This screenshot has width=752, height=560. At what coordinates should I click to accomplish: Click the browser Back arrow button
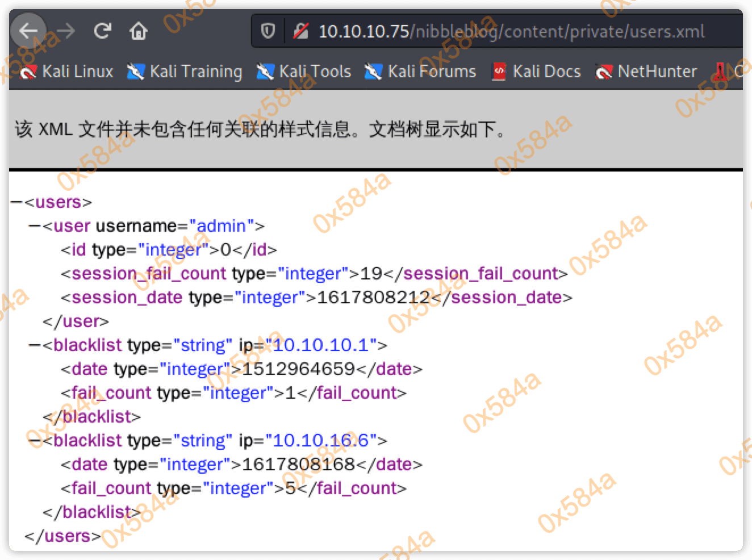click(28, 31)
